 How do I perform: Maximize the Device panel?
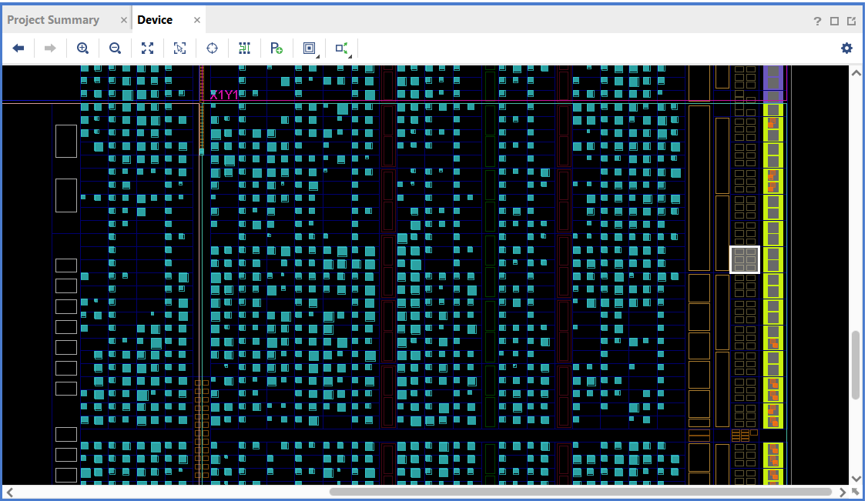point(834,21)
